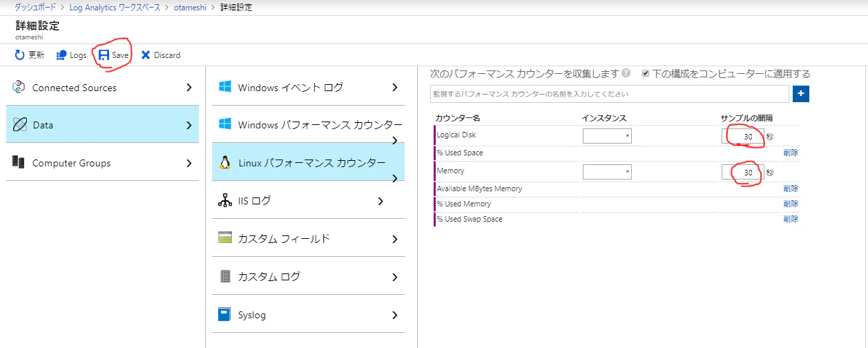The height and width of the screenshot is (348, 868).
Task: Discard changes with the X icon
Action: pos(146,55)
